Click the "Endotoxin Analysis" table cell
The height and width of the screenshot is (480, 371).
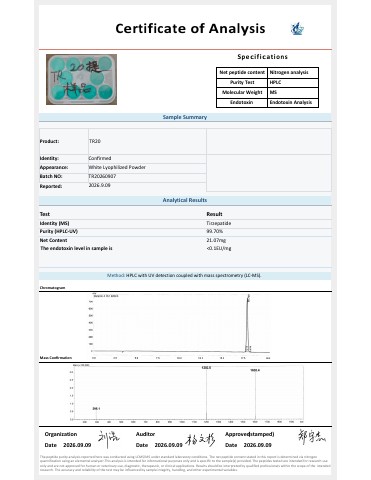(x=293, y=102)
